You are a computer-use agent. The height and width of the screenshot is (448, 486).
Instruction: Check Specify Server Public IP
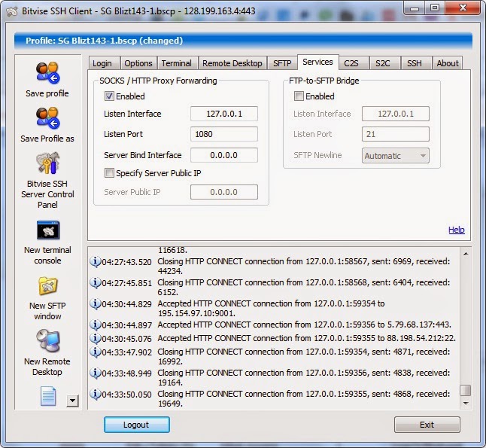tap(109, 173)
